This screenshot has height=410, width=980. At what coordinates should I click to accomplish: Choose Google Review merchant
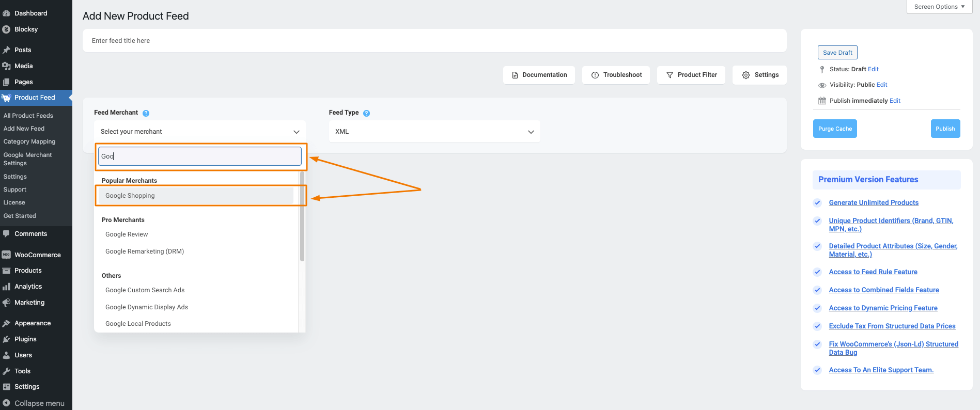[x=127, y=234]
